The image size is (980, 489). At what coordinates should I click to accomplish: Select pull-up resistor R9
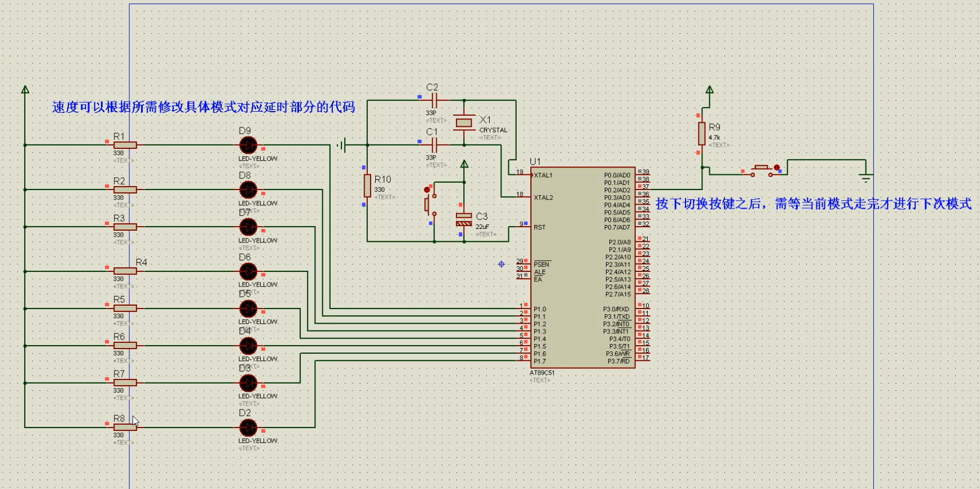point(702,134)
